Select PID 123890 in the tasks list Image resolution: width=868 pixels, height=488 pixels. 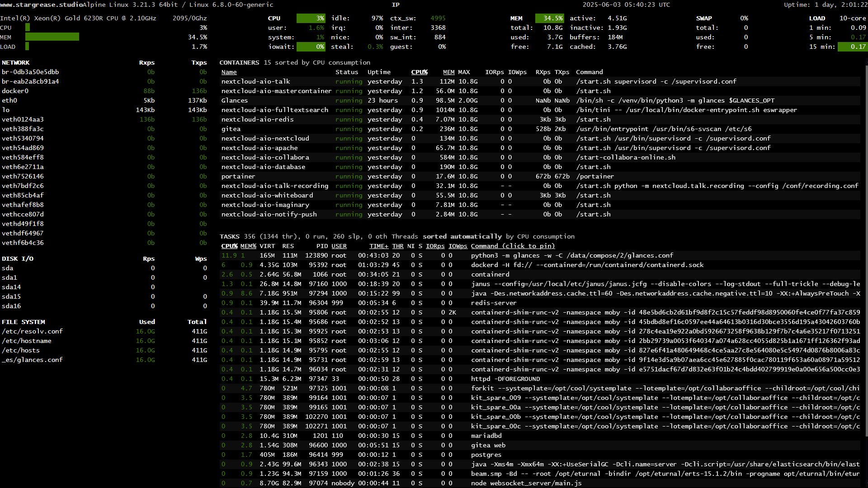point(316,256)
